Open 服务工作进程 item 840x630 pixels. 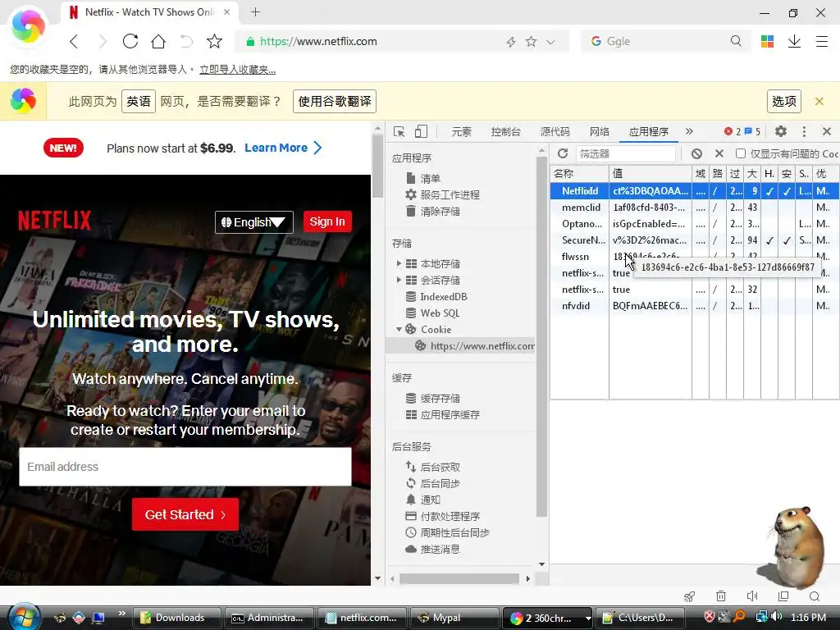[450, 194]
